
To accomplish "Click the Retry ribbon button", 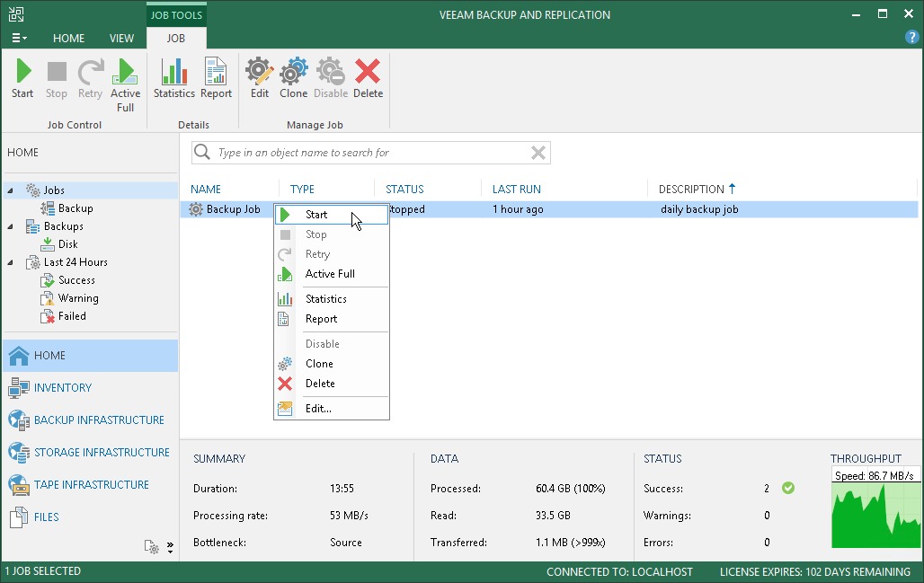I will pyautogui.click(x=90, y=78).
